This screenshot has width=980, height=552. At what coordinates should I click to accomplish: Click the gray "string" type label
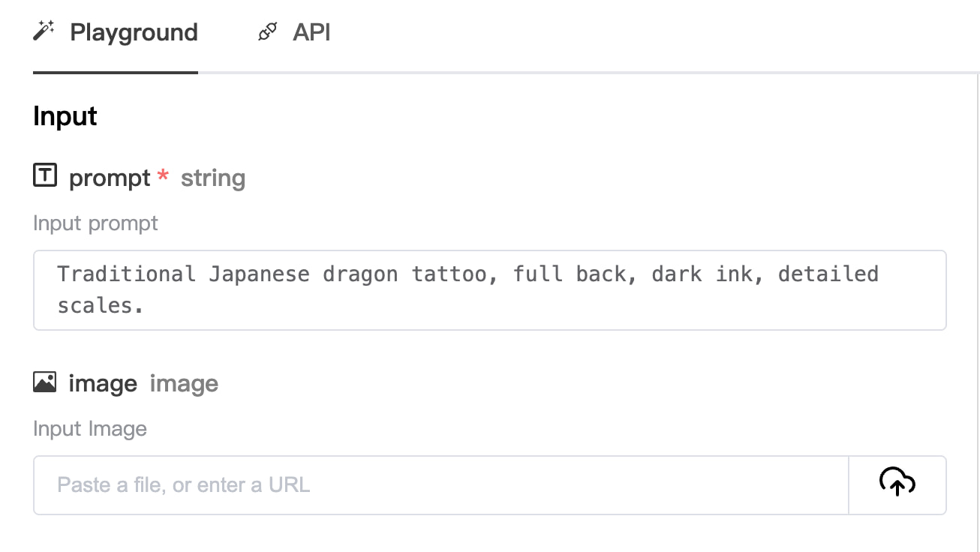point(213,178)
